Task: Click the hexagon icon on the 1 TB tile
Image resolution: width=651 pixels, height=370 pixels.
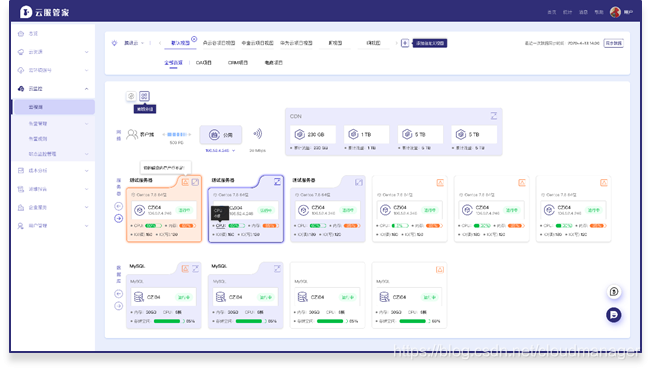Action: coord(353,134)
